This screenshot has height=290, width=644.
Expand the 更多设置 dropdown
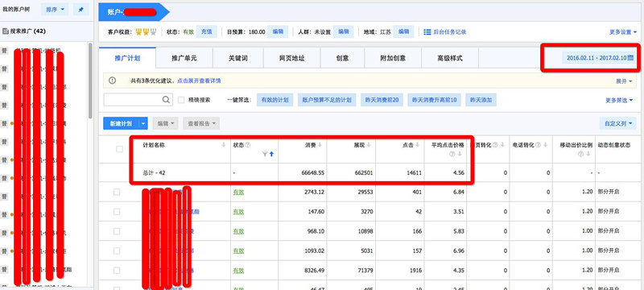tap(623, 32)
